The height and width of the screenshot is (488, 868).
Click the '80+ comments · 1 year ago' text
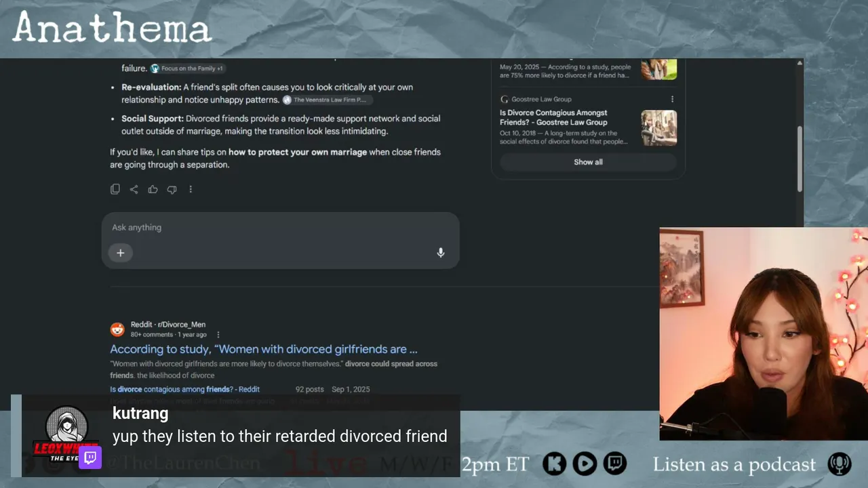(169, 335)
